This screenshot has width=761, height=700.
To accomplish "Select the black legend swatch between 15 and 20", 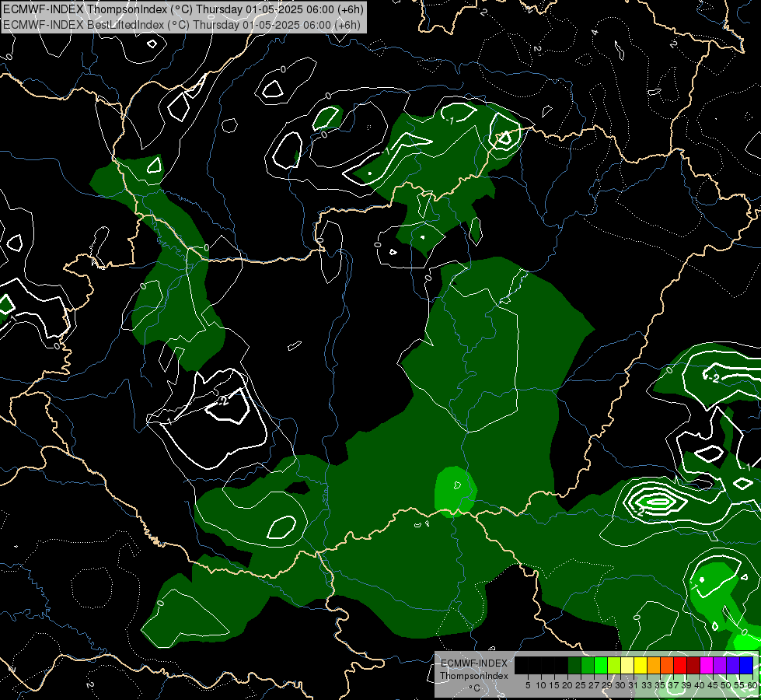I will coord(561,665).
